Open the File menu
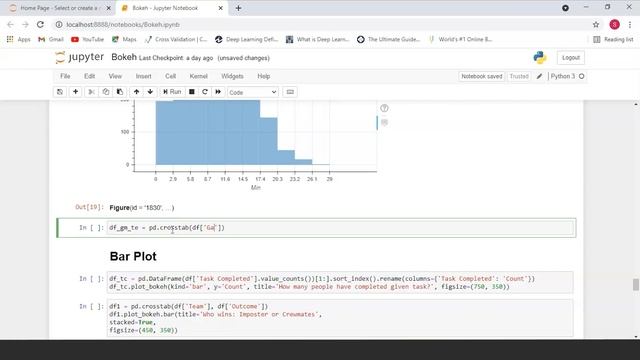The width and height of the screenshot is (640, 360). pyautogui.click(x=65, y=76)
